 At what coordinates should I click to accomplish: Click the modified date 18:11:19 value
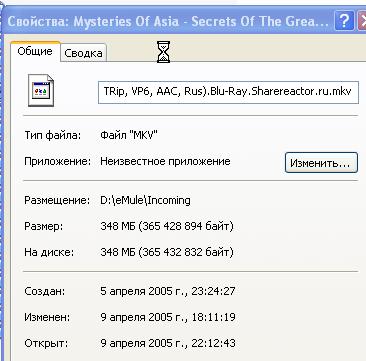click(168, 317)
